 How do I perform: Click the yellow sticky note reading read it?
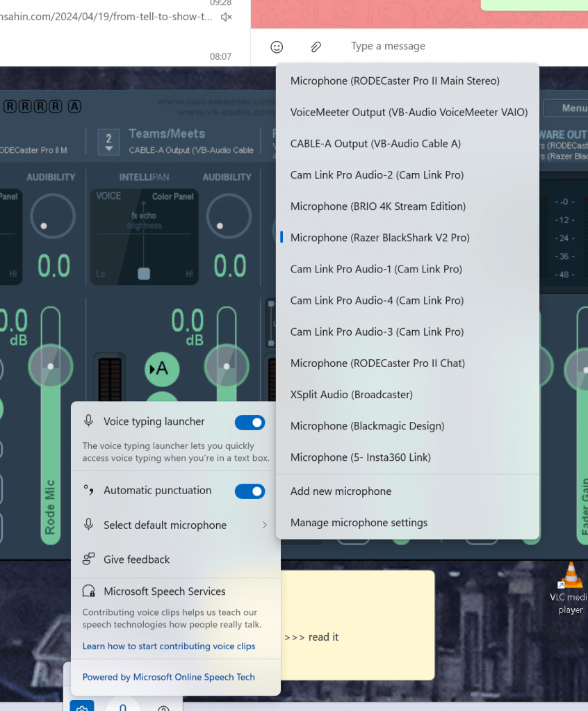(x=358, y=625)
